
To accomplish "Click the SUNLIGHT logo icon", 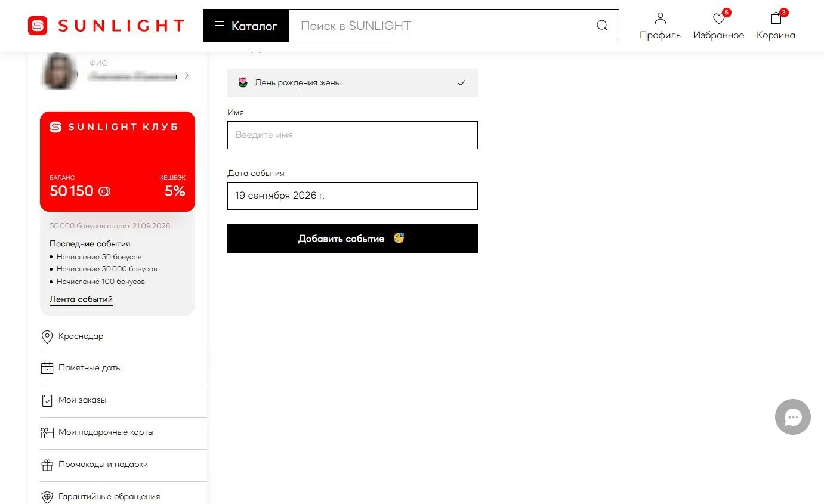I will point(38,26).
